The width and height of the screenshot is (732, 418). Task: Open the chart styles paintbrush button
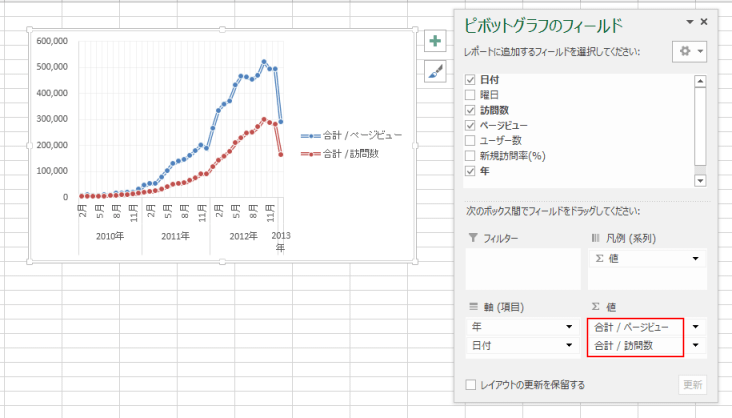(x=435, y=71)
